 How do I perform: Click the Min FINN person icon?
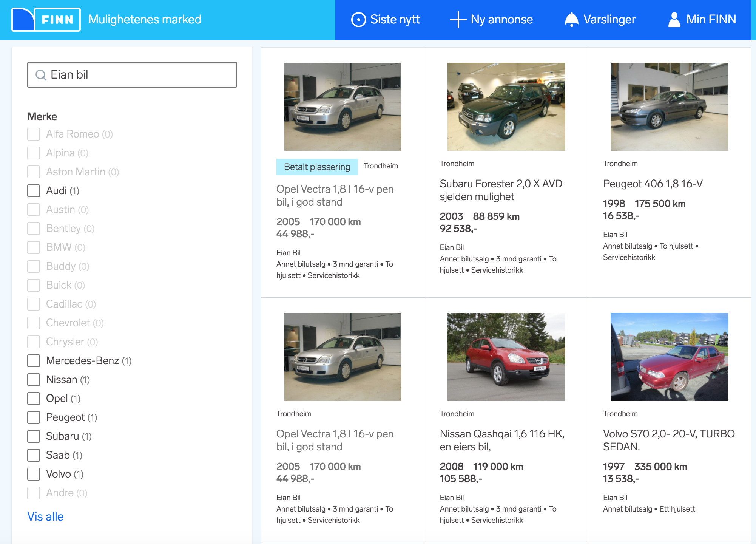(674, 20)
